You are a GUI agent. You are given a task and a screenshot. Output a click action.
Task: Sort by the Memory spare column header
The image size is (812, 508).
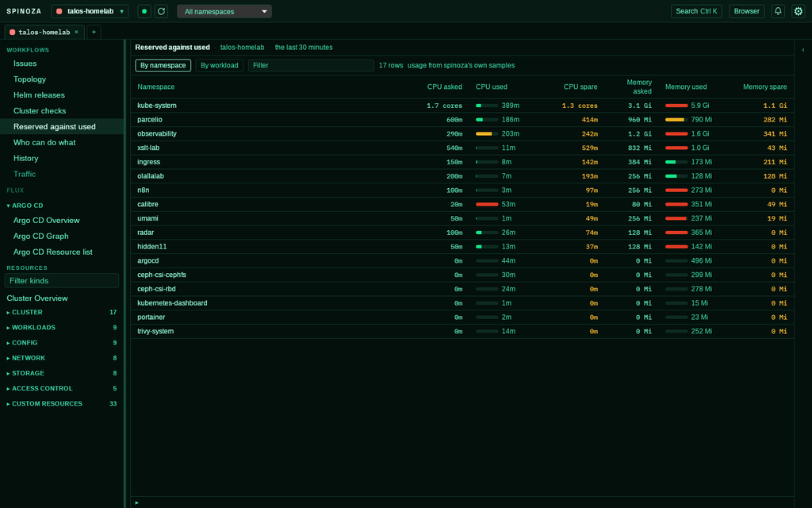click(x=765, y=87)
